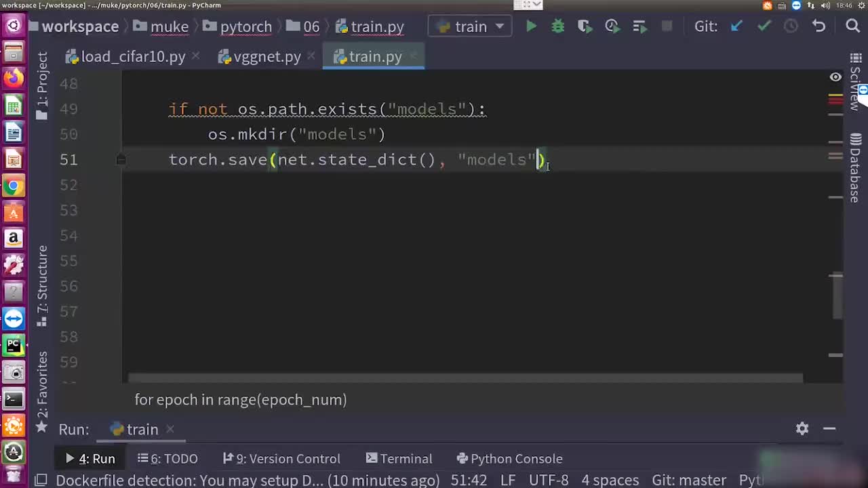Click the editor horizontal scrollbar
Viewport: 868px width, 488px height.
[x=465, y=378]
